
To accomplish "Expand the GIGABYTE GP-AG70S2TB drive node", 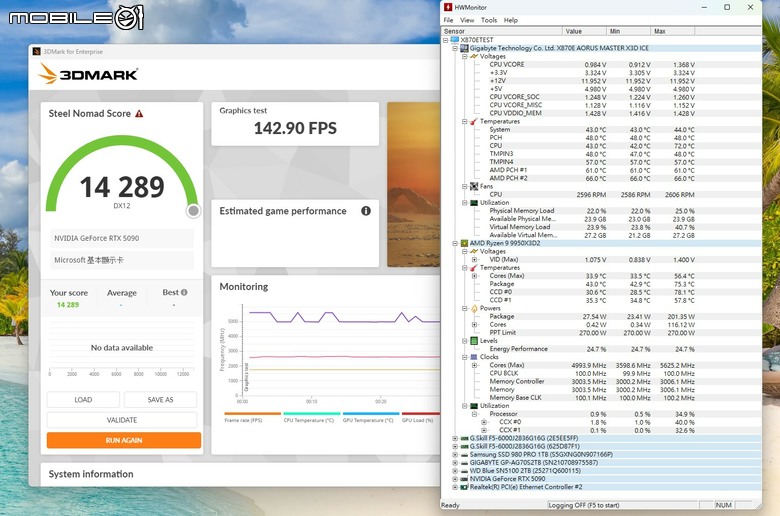I will 455,463.
